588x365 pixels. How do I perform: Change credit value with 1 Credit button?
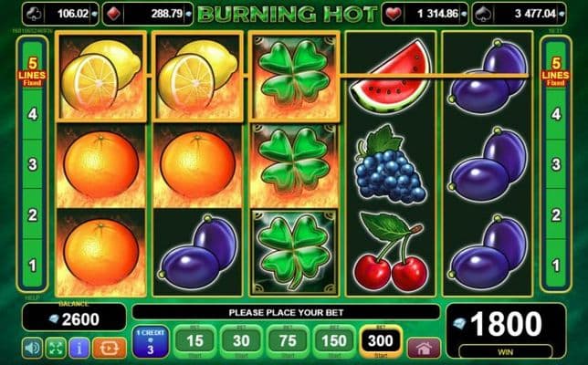151,341
